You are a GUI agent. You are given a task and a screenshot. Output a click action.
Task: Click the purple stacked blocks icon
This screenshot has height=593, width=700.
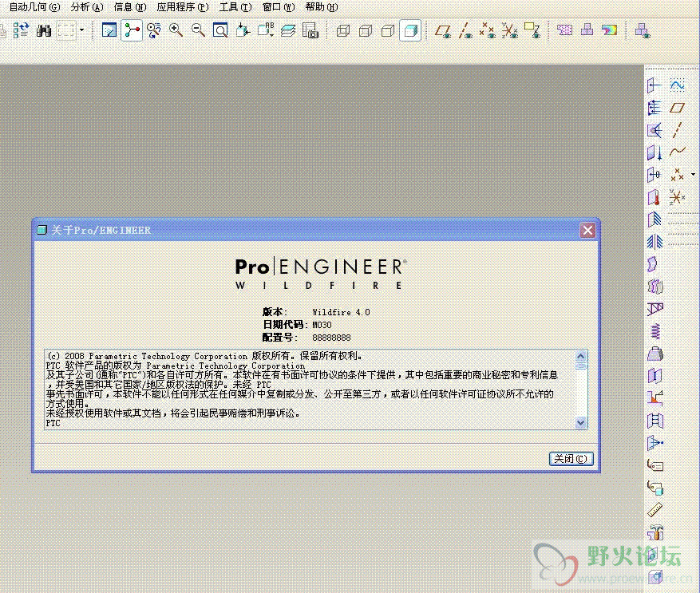pyautogui.click(x=587, y=30)
